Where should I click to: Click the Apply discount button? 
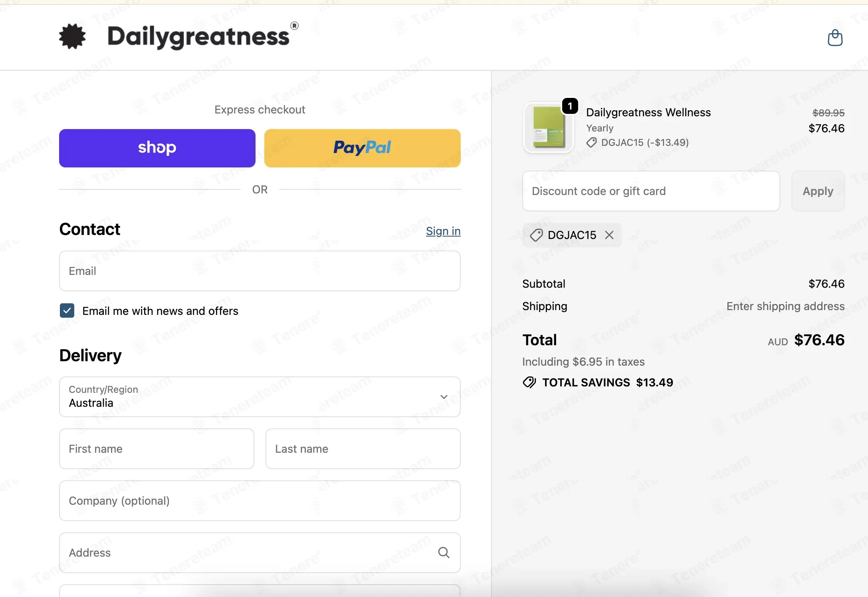click(818, 191)
